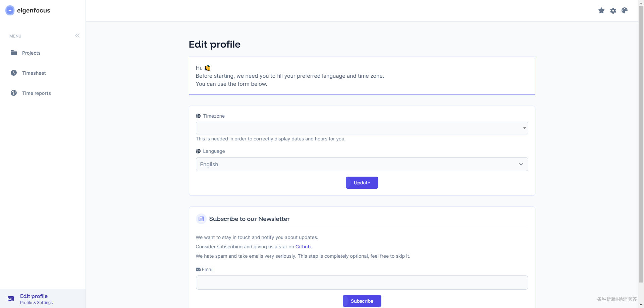
Task: Expand the Language dropdown showing English
Action: click(x=362, y=164)
